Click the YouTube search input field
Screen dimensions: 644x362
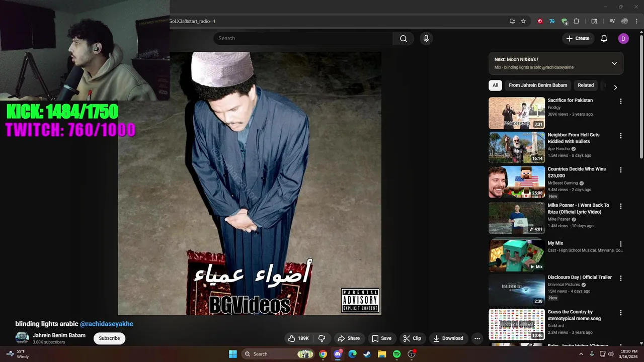pyautogui.click(x=303, y=38)
